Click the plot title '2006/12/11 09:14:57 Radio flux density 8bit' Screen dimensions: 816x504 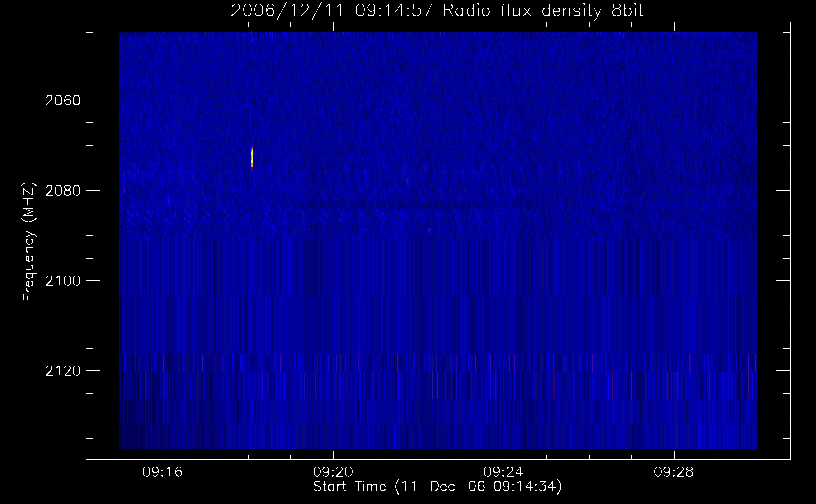click(437, 11)
